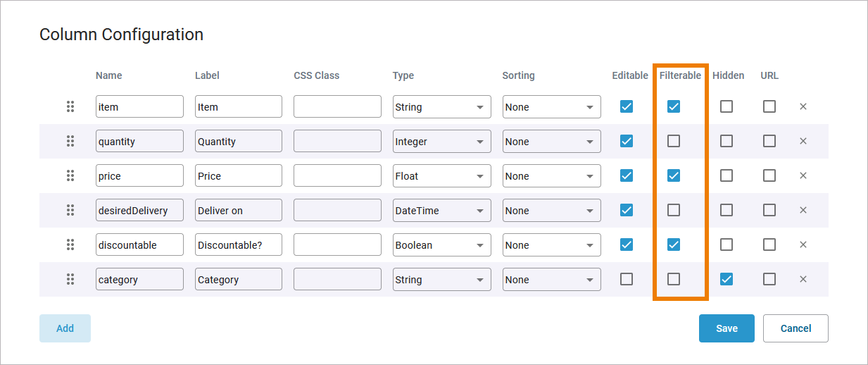Uncheck Hidden for the category row
868x365 pixels.
[727, 279]
